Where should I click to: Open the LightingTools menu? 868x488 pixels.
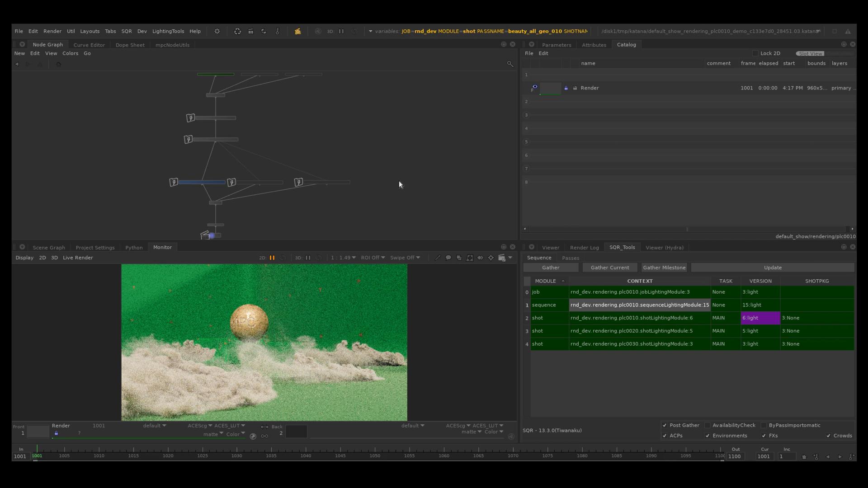(x=168, y=31)
